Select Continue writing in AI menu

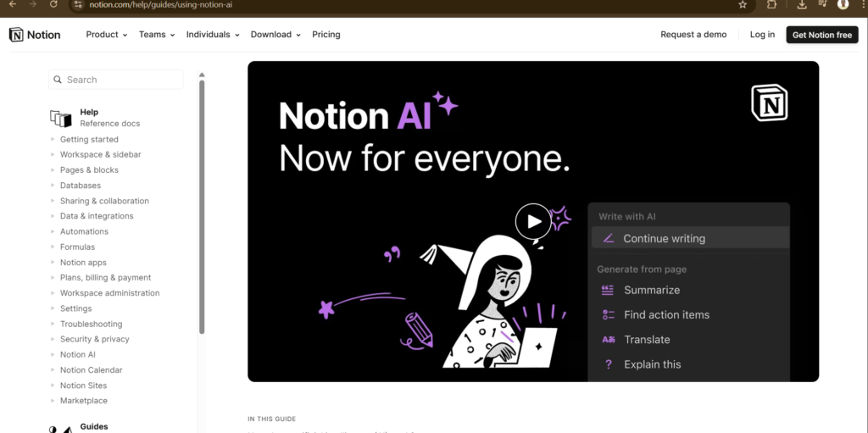pyautogui.click(x=690, y=239)
